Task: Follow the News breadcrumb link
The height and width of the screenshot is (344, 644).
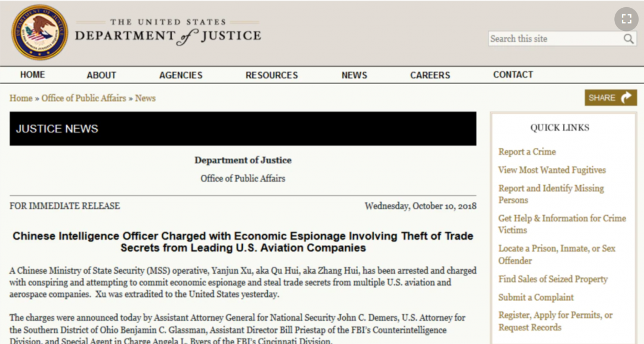Action: pos(145,98)
